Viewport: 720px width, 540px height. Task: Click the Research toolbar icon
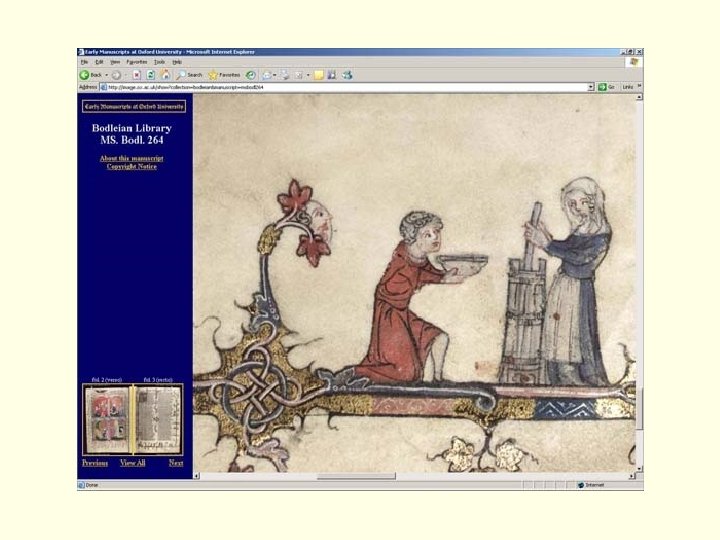332,75
